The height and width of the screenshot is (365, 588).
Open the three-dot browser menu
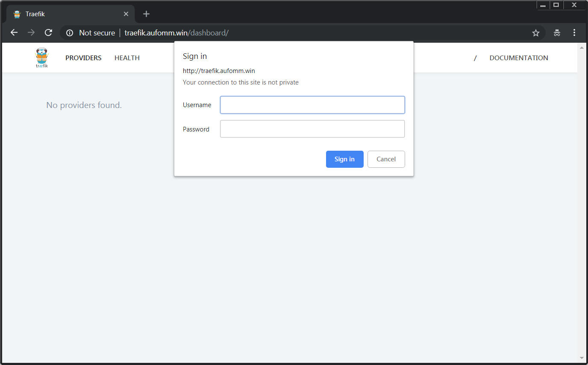(574, 32)
